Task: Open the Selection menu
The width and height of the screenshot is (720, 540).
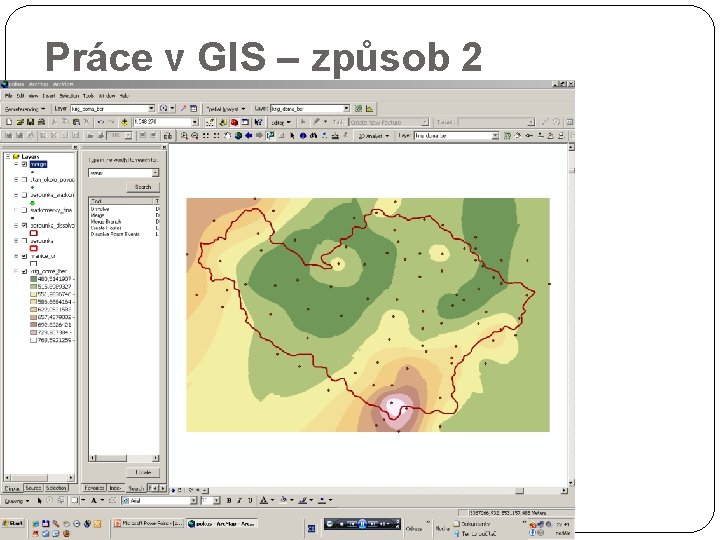Action: 69,96
